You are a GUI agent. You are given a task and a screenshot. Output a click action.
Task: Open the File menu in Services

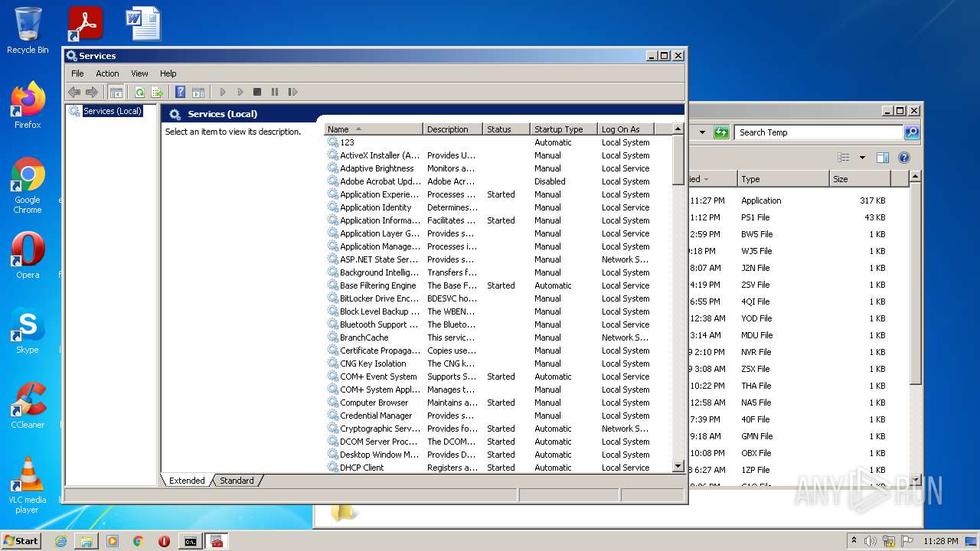pyautogui.click(x=77, y=73)
